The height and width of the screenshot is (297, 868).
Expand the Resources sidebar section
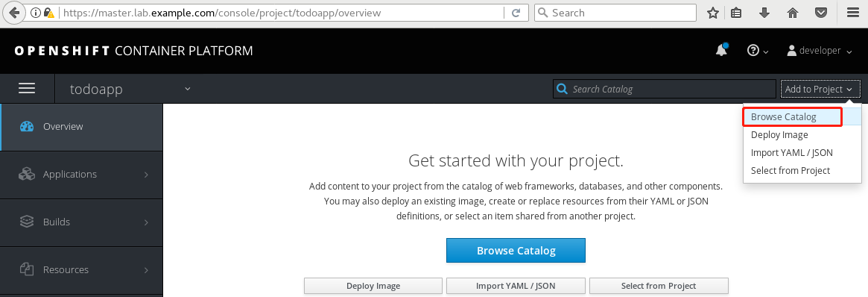[81, 269]
